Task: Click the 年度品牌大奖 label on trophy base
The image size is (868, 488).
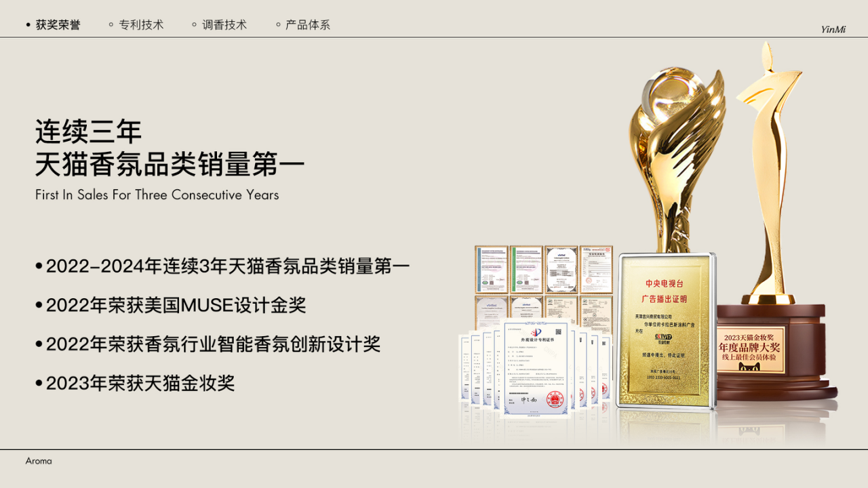Action: [750, 348]
